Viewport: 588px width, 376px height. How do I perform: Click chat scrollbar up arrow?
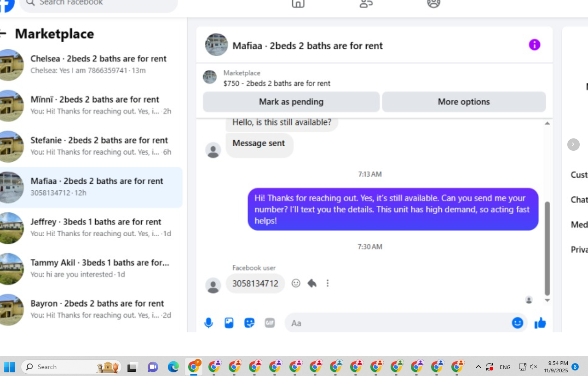coord(547,123)
